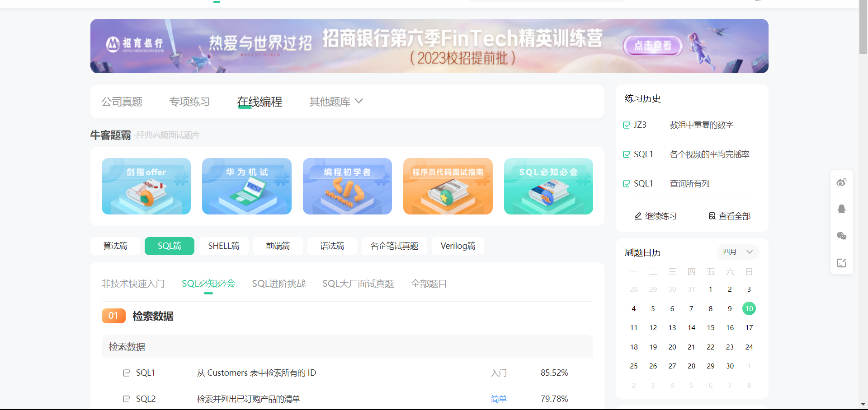868x410 pixels.
Task: Click check icon beside 各个视频的平均完播率
Action: pyautogui.click(x=627, y=154)
